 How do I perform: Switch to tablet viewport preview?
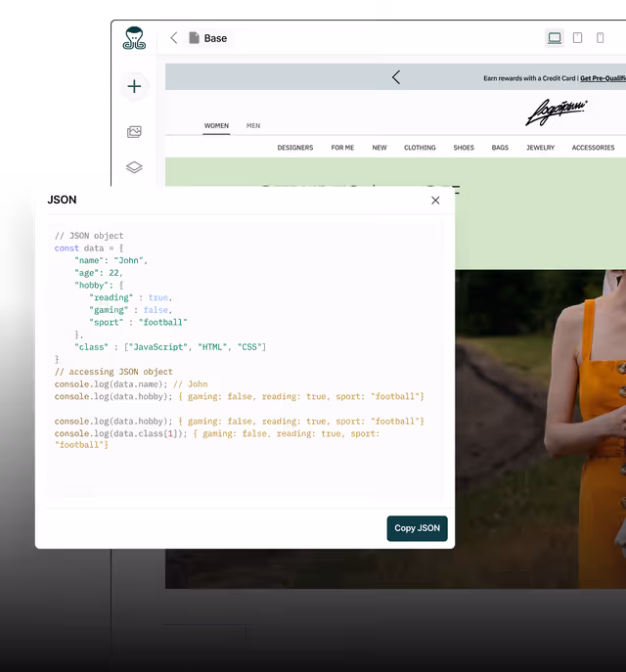click(577, 38)
